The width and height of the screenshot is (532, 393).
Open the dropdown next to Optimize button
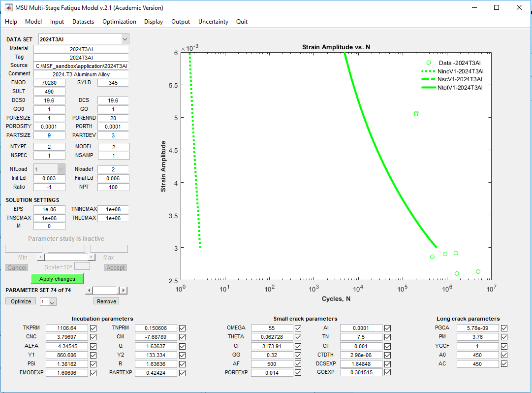52,302
